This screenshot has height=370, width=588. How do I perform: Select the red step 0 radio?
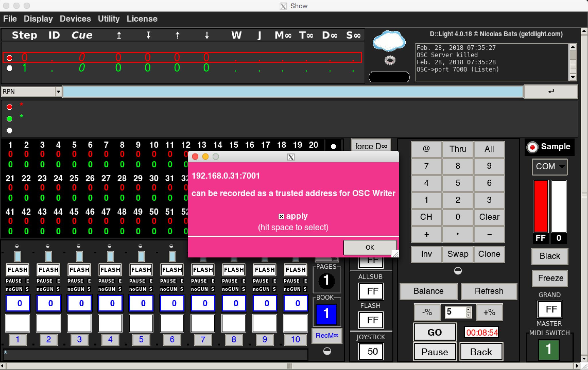pos(9,58)
